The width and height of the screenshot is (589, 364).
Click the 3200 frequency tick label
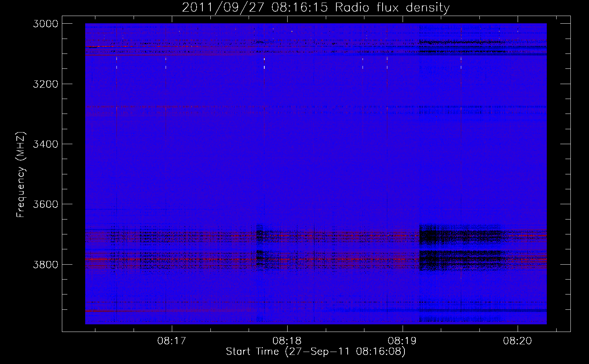(46, 84)
